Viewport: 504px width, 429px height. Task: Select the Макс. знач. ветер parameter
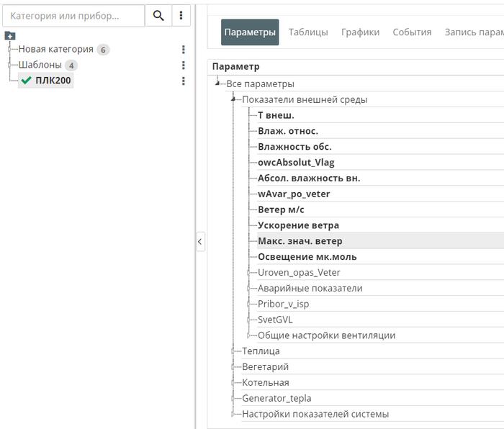300,241
